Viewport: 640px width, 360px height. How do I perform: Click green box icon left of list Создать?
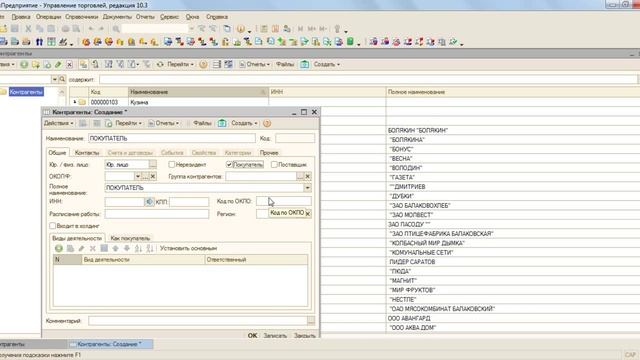(x=304, y=64)
